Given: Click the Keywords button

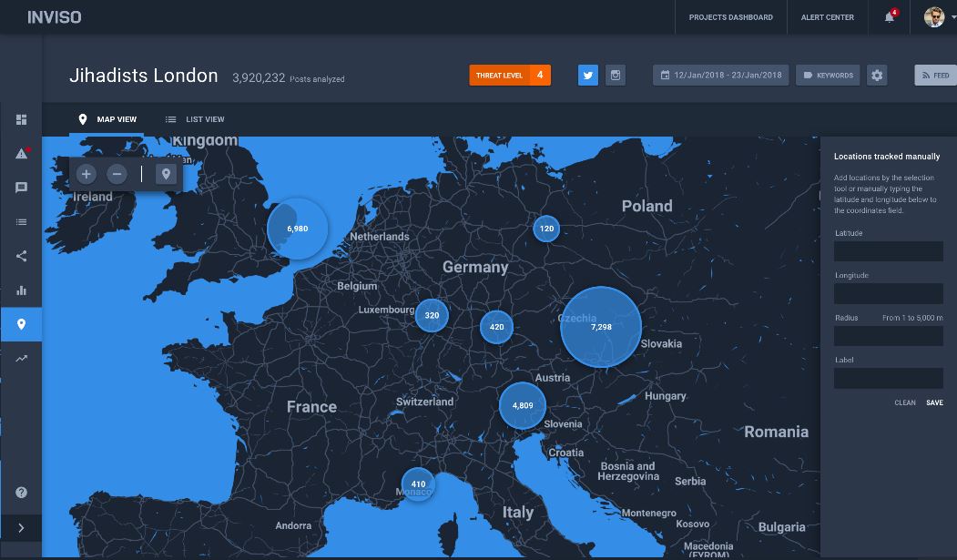Looking at the screenshot, I should tap(828, 76).
